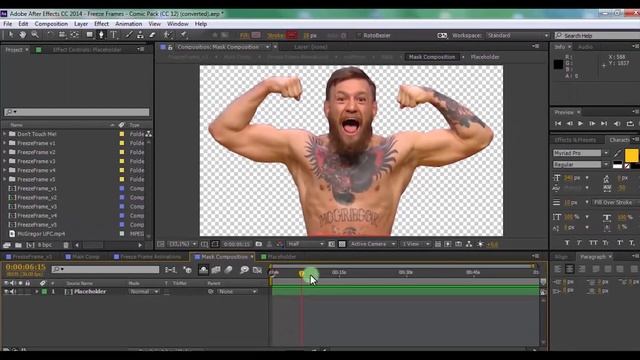
Task: Toggle Placeholder layer audio speaker
Action: (13, 291)
